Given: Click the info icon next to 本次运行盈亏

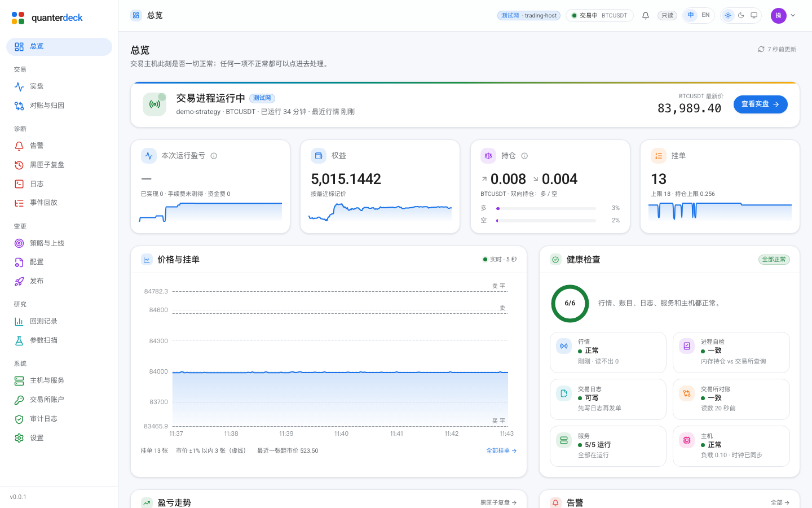Looking at the screenshot, I should pos(214,156).
